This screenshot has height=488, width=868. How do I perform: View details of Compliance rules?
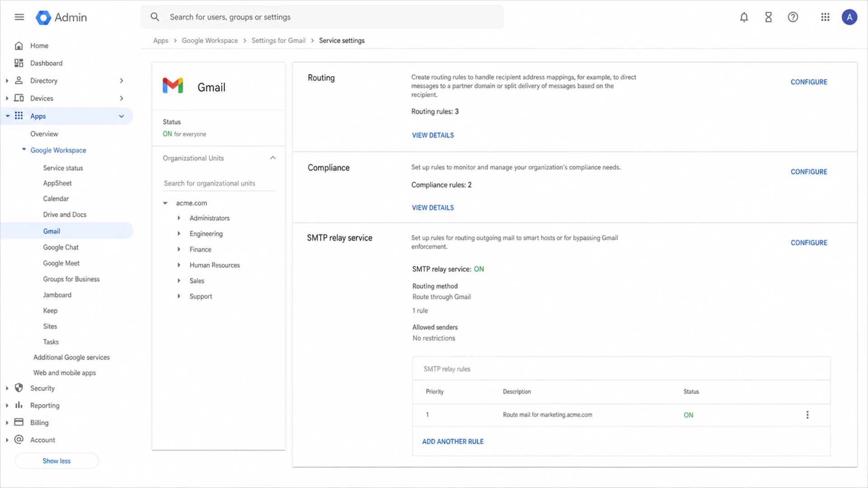point(433,207)
